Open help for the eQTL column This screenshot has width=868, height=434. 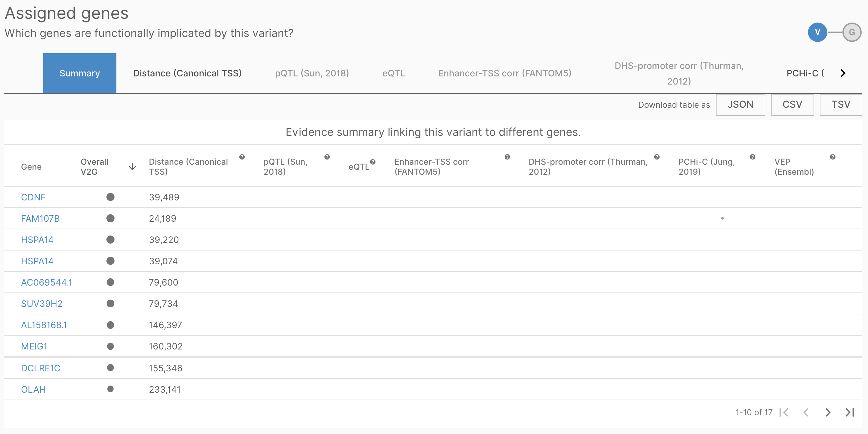(373, 162)
